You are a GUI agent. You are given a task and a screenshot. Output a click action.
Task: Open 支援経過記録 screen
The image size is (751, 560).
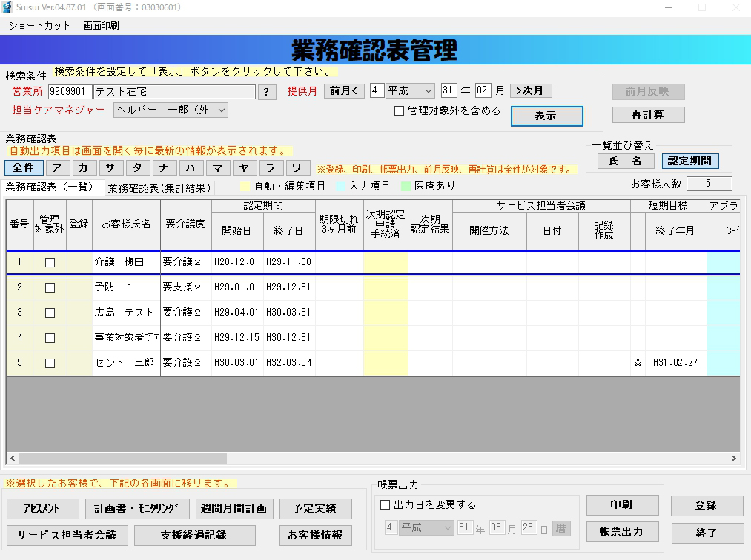[194, 536]
